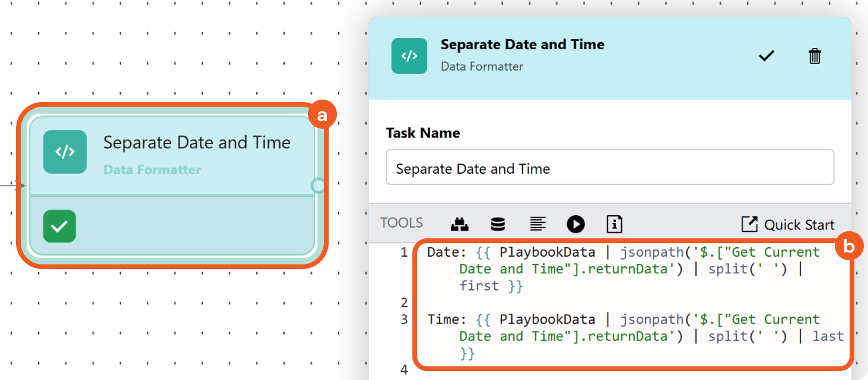Confirm changes with panel header checkmark icon
The width and height of the screenshot is (868, 380).
[x=767, y=56]
